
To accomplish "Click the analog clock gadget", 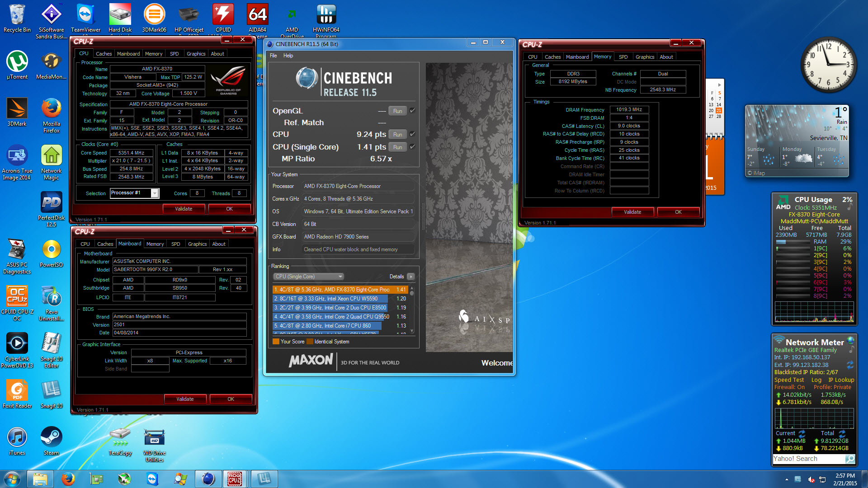I will click(828, 64).
